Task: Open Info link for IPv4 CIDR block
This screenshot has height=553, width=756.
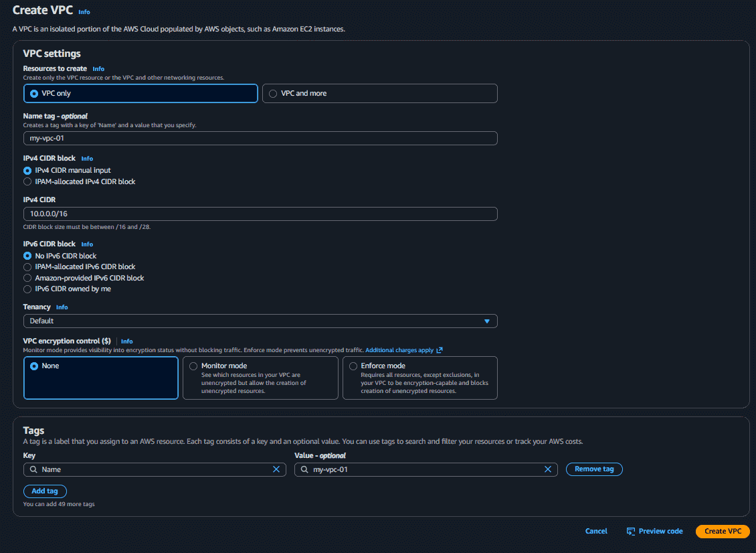Action: (x=87, y=159)
